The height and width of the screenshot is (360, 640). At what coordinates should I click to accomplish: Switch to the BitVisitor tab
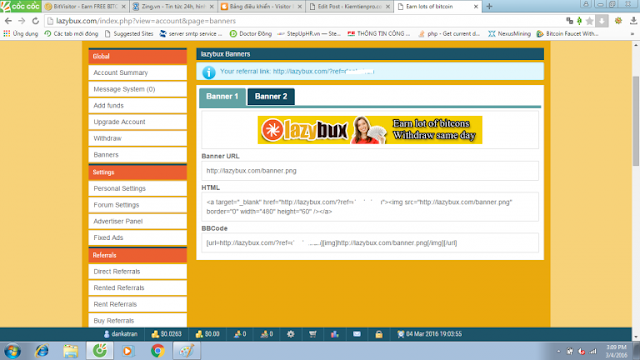tap(85, 7)
